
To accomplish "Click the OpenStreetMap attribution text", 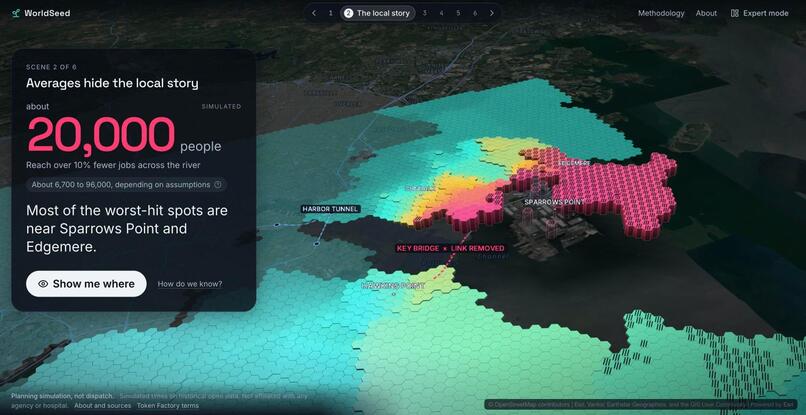I will click(x=641, y=405).
